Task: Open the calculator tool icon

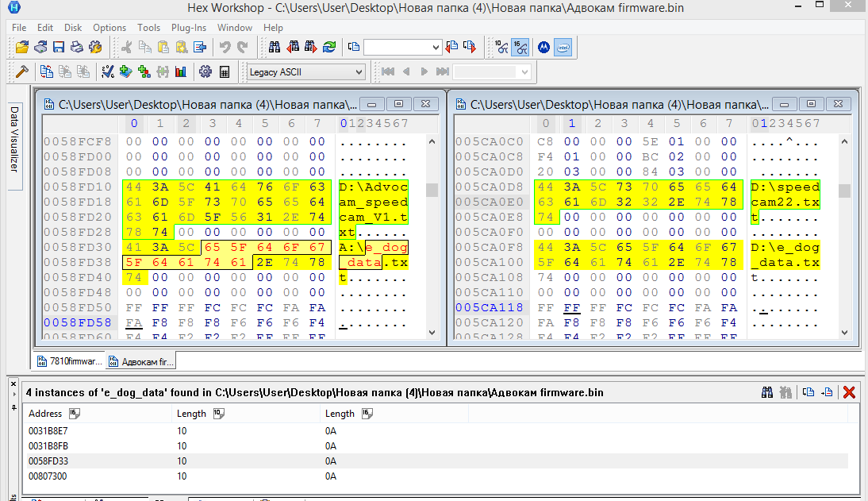Action: pyautogui.click(x=225, y=72)
